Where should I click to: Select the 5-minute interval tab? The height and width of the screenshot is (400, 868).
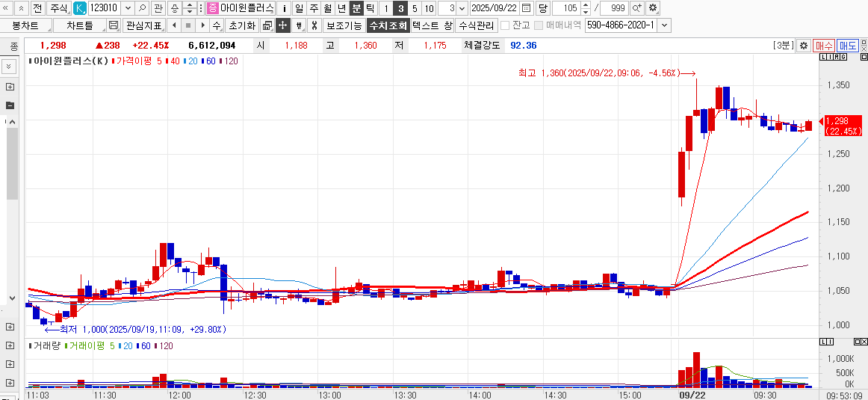[415, 8]
